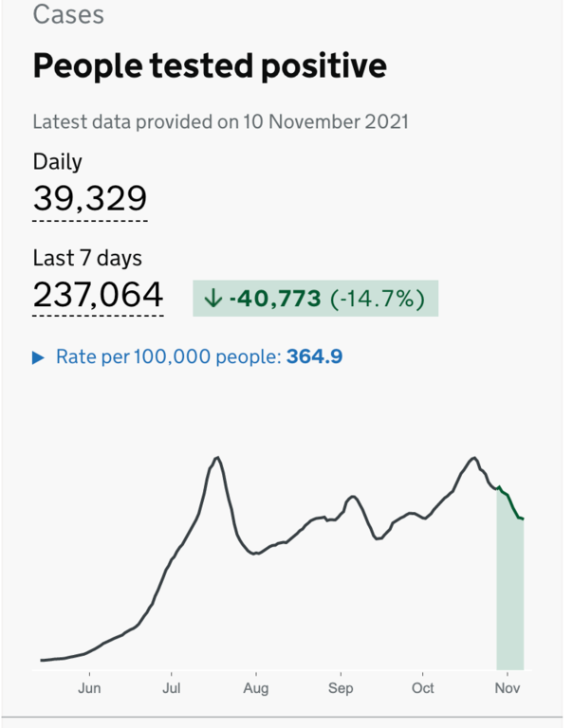Click the Sep label on the chart axis
This screenshot has width=573, height=728.
341,688
